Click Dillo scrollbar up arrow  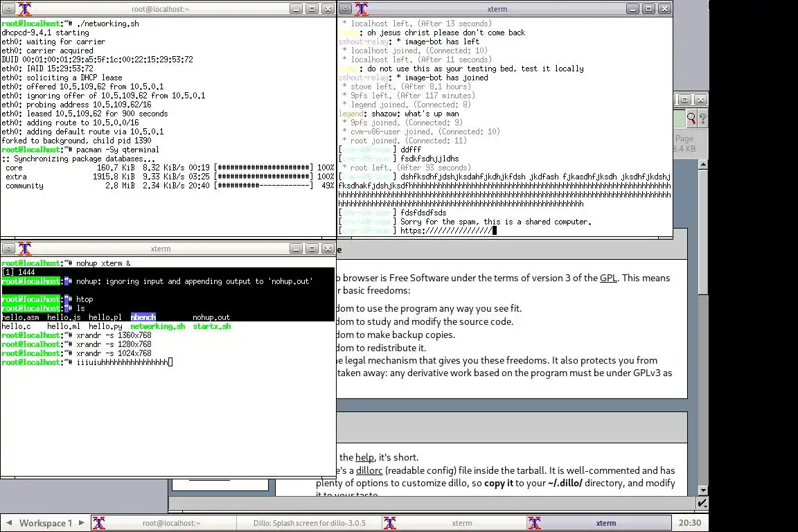(703, 164)
